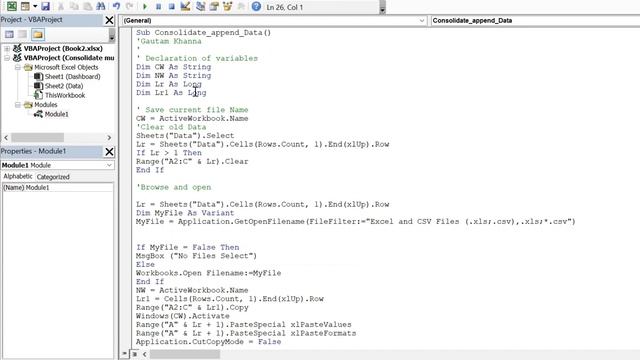The image size is (640, 360).
Task: Close the Project - VBAProject panel
Action: 109,20
